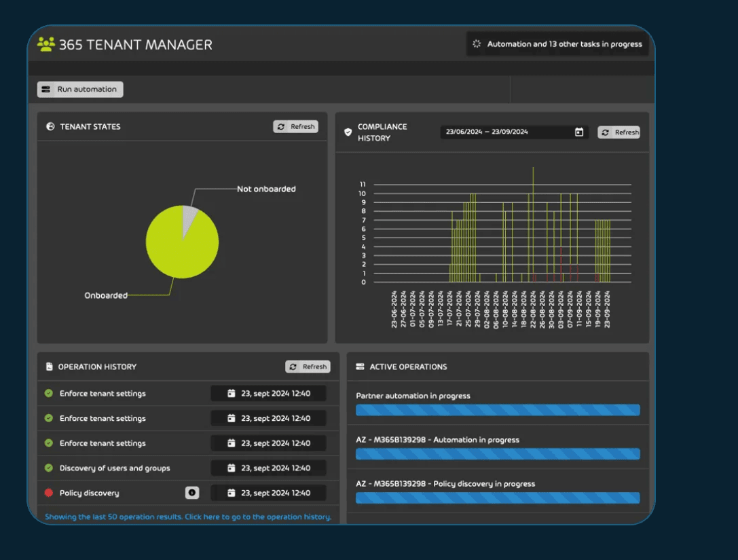The width and height of the screenshot is (738, 560).
Task: Click calendar icon on Policy discovery row
Action: tap(231, 493)
